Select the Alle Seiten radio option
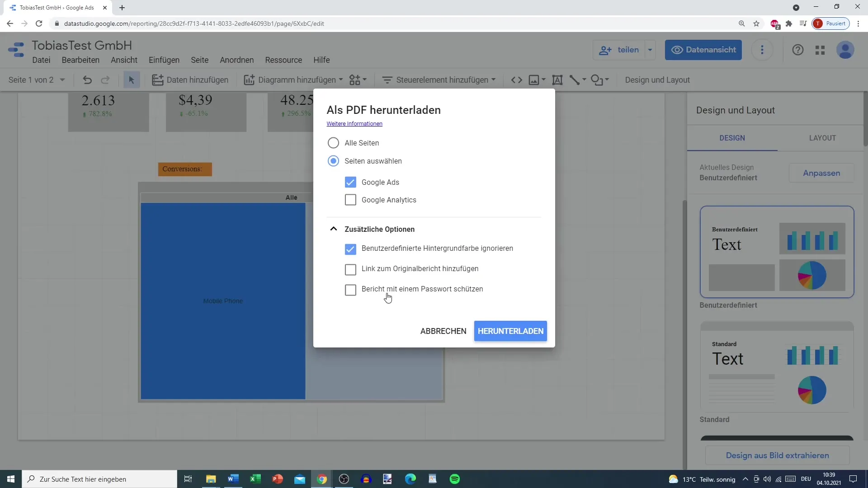 coord(333,143)
